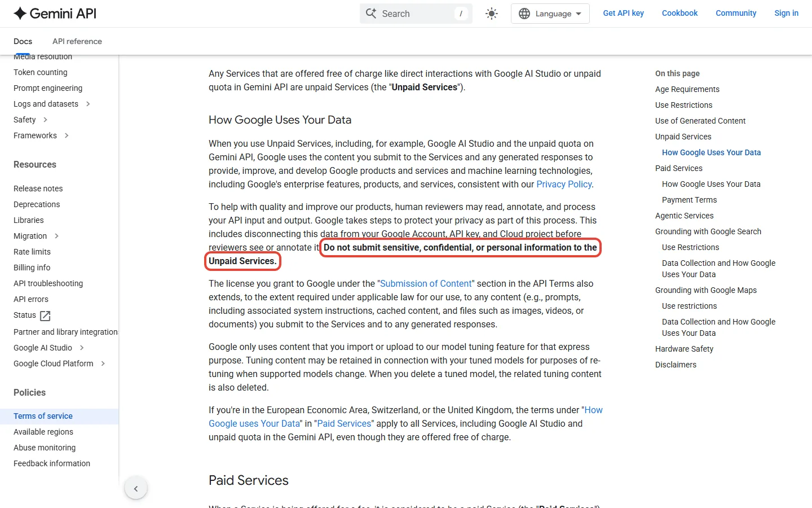Expand the Google AI Studio chevron
The height and width of the screenshot is (508, 812).
point(82,348)
